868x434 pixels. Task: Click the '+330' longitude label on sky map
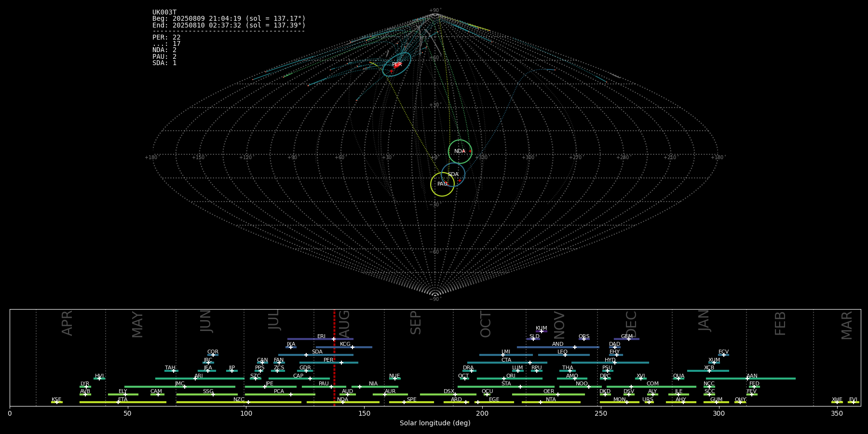(481, 157)
